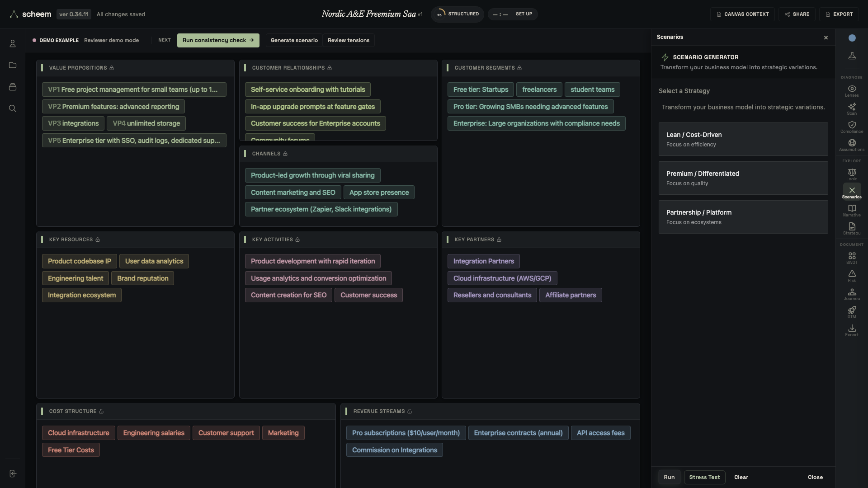Select the 'Customer success' activity card

click(x=368, y=295)
